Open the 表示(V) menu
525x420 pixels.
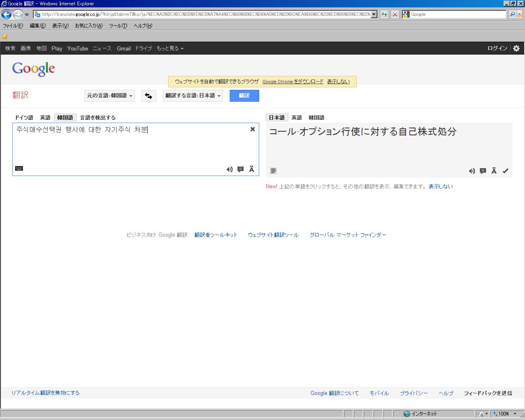[60, 26]
